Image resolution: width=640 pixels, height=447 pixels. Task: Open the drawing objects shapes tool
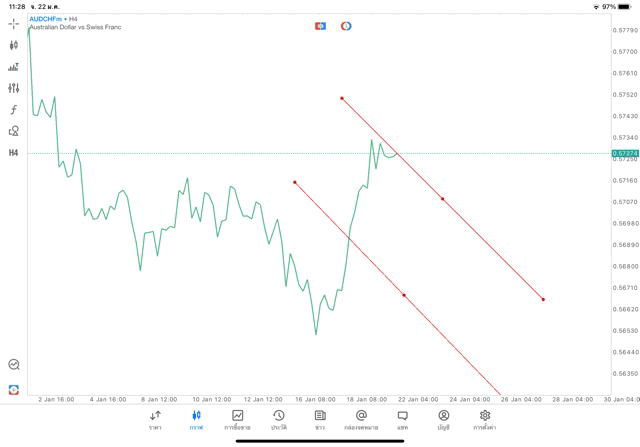[x=14, y=131]
